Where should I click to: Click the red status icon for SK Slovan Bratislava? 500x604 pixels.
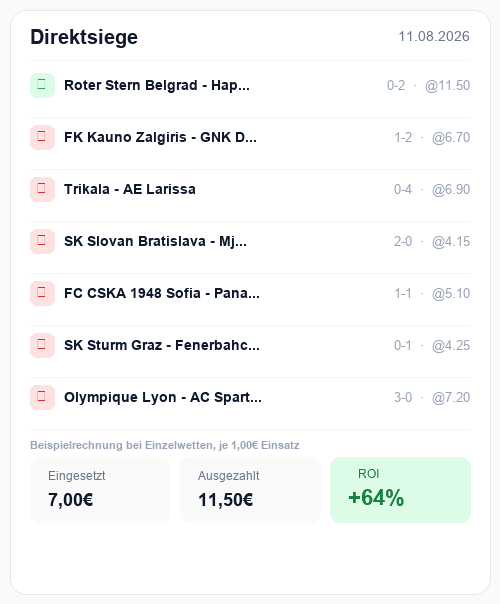(x=42, y=241)
